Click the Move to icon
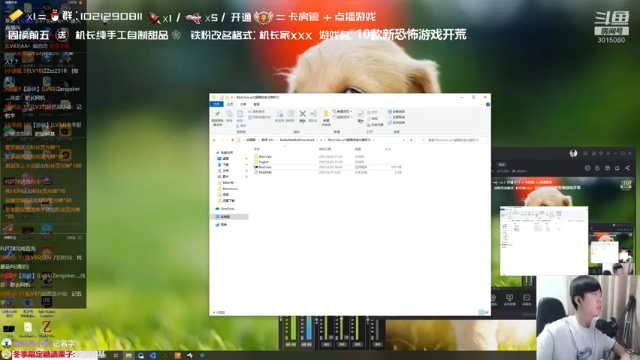640x360 pixels. click(x=280, y=116)
